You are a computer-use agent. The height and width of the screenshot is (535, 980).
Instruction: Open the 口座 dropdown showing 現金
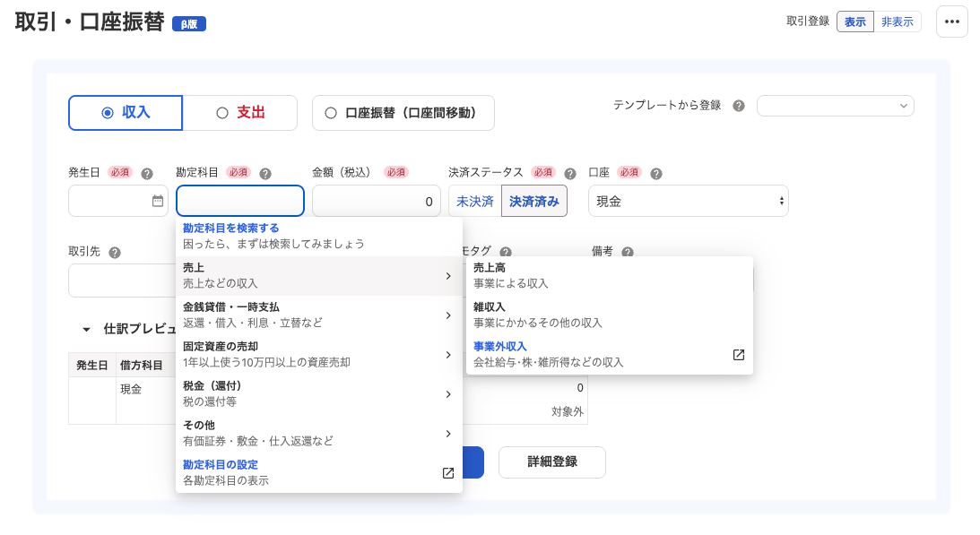pos(688,201)
